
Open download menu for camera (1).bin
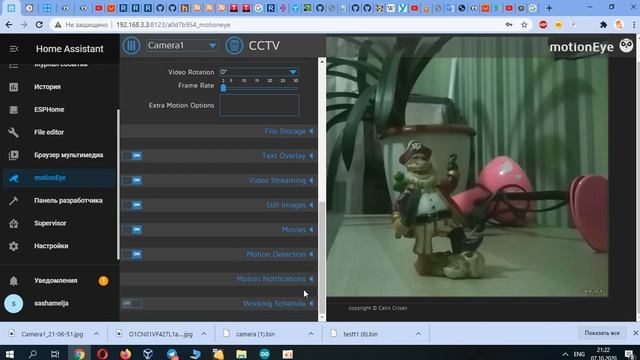311,334
